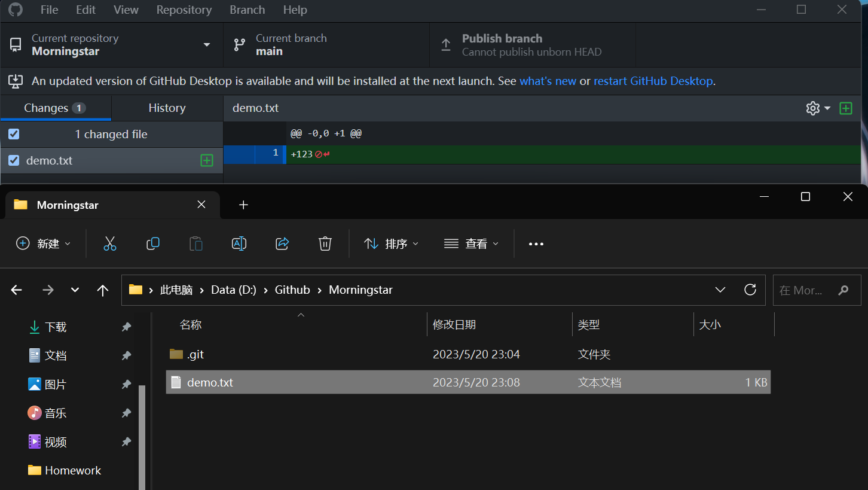This screenshot has width=868, height=490.
Task: Toggle the "1 changed file" select-all checkbox
Action: pyautogui.click(x=14, y=135)
